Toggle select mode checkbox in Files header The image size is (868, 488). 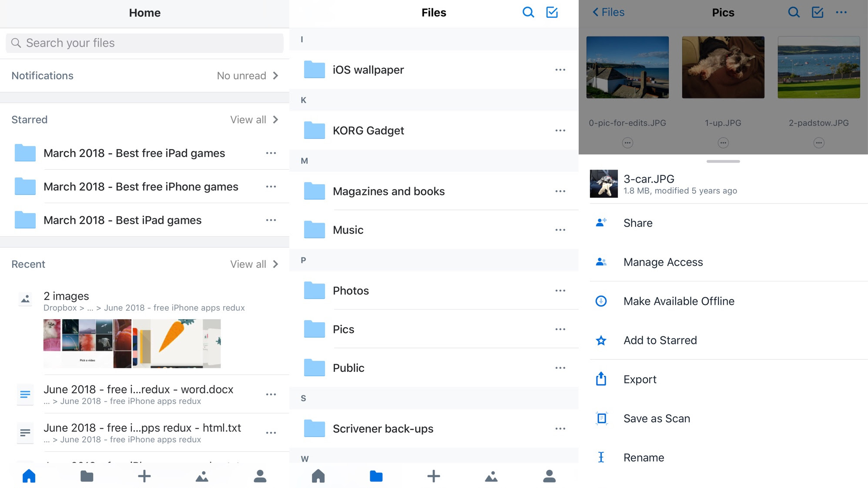click(552, 12)
